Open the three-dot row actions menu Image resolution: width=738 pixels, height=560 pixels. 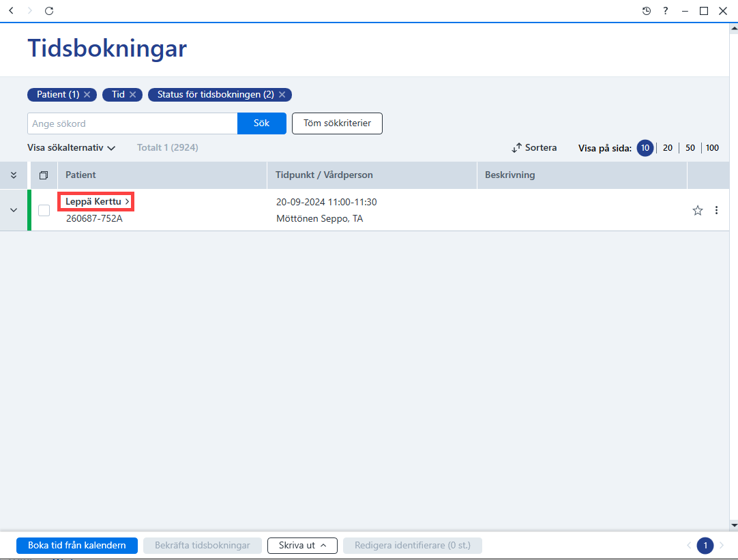pyautogui.click(x=716, y=210)
